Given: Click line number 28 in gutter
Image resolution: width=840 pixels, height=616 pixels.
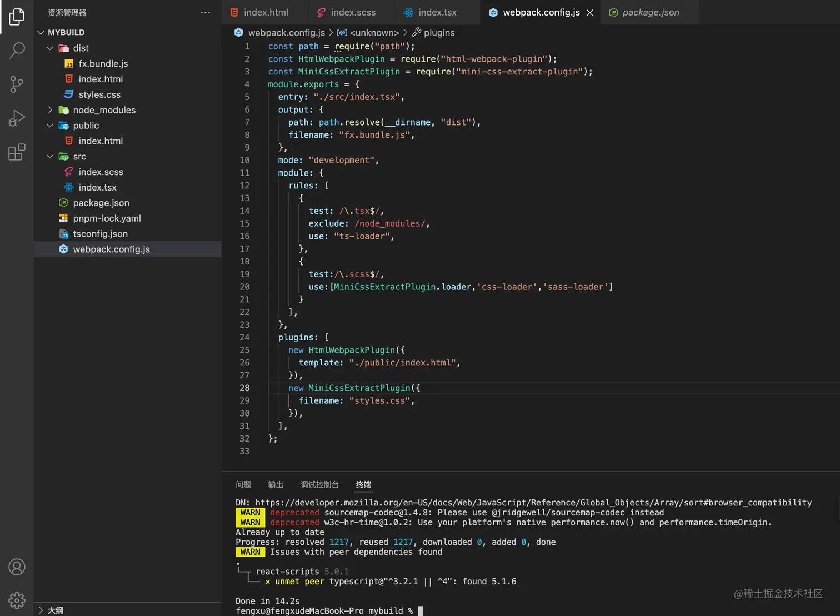Looking at the screenshot, I should pos(244,388).
